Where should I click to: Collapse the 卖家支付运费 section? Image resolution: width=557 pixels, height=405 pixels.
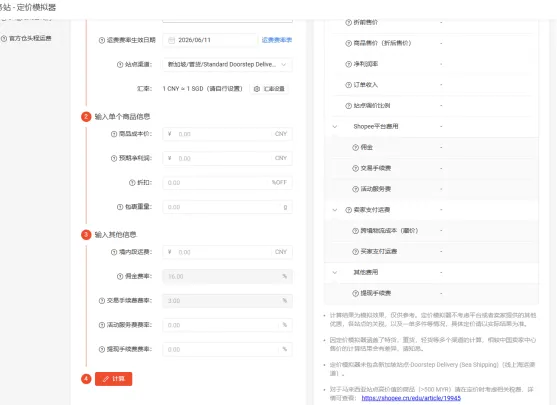pos(335,210)
